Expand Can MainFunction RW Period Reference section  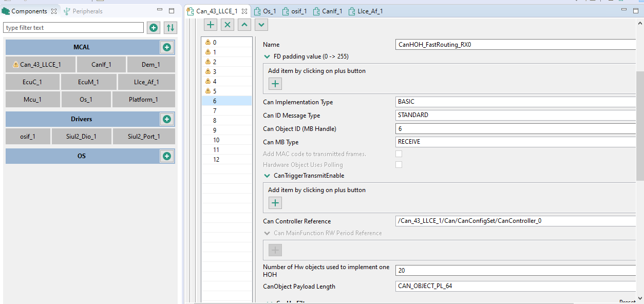click(x=267, y=233)
